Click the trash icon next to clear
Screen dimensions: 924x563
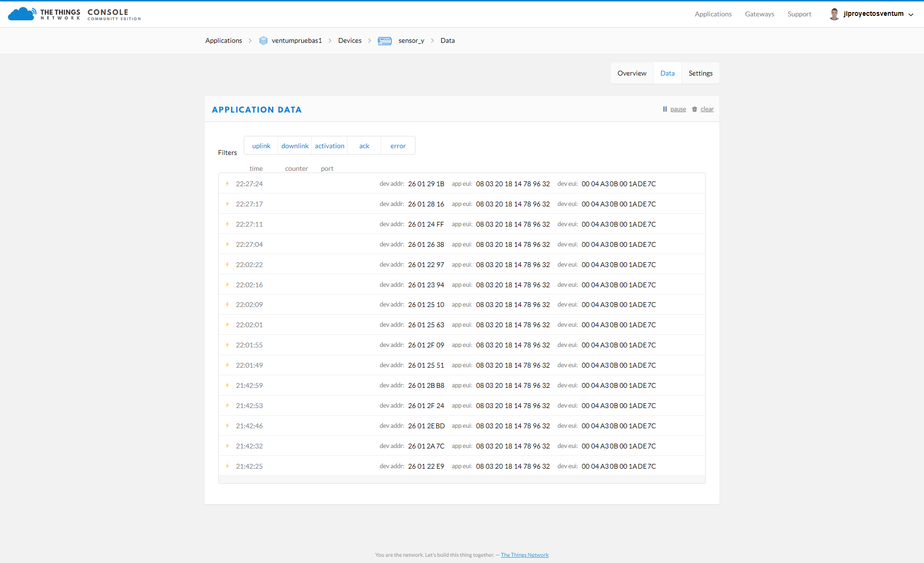[694, 109]
